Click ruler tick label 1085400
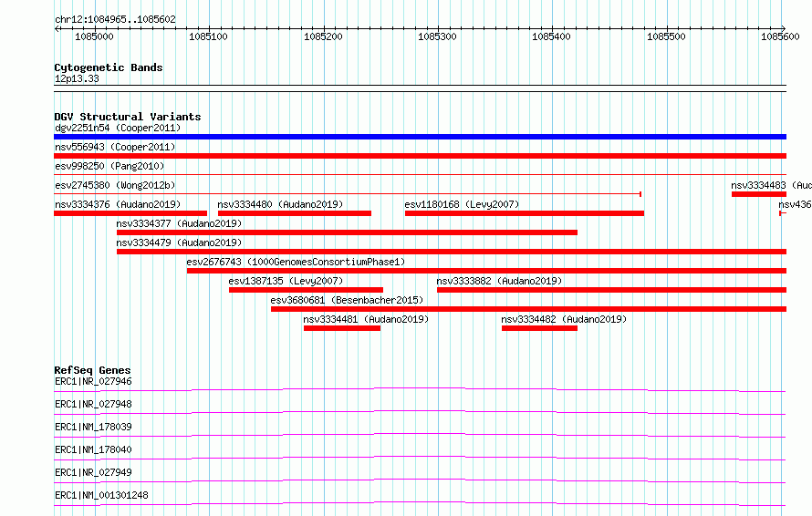812x516 pixels. (x=551, y=36)
